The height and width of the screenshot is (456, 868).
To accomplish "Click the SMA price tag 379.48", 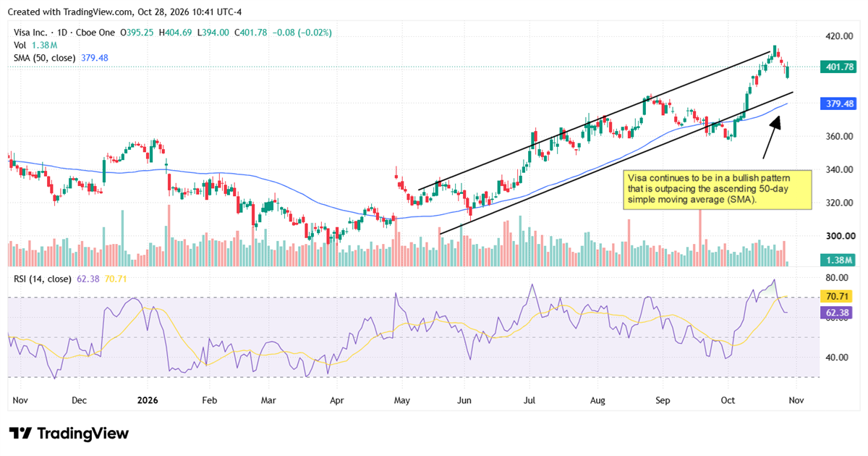I will tap(841, 104).
